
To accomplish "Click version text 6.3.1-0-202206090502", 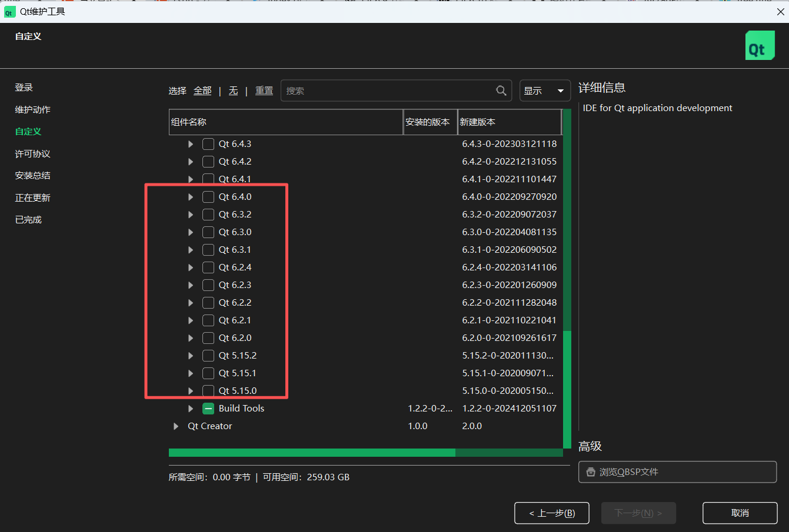I will (510, 250).
